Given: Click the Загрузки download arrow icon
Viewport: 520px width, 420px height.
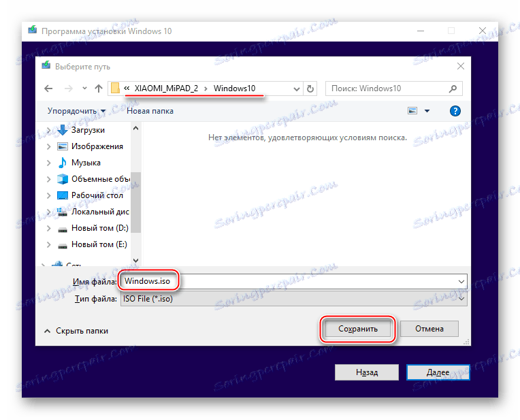Looking at the screenshot, I should [x=63, y=130].
